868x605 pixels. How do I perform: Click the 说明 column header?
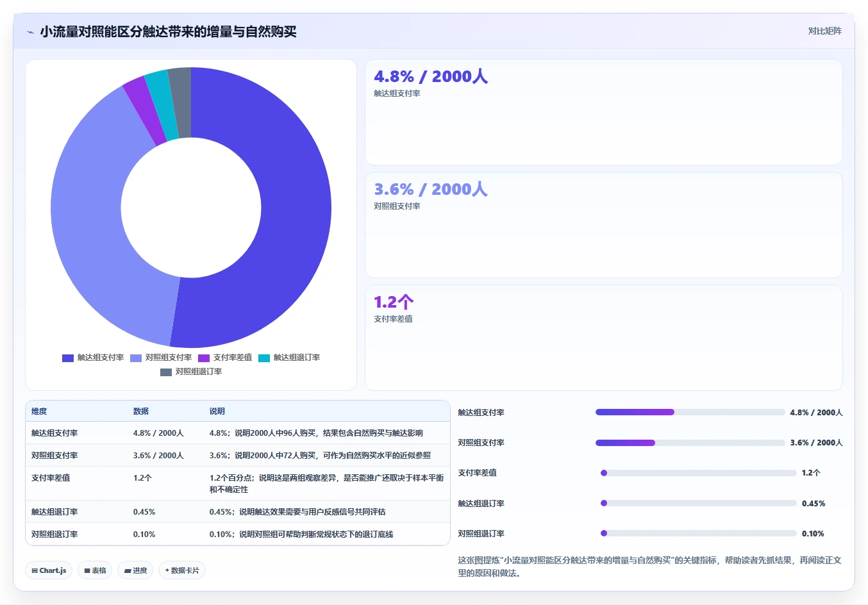pos(217,411)
